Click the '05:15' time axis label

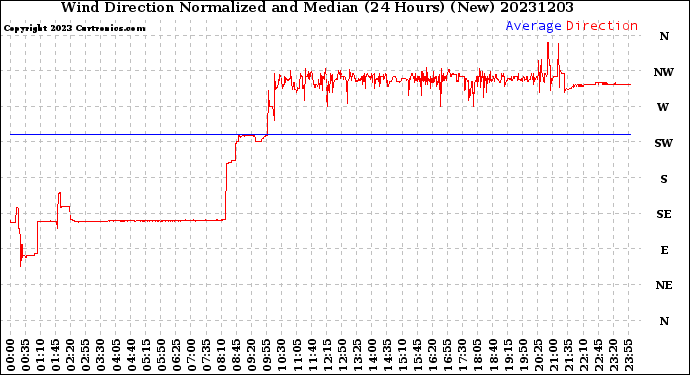coord(146,355)
